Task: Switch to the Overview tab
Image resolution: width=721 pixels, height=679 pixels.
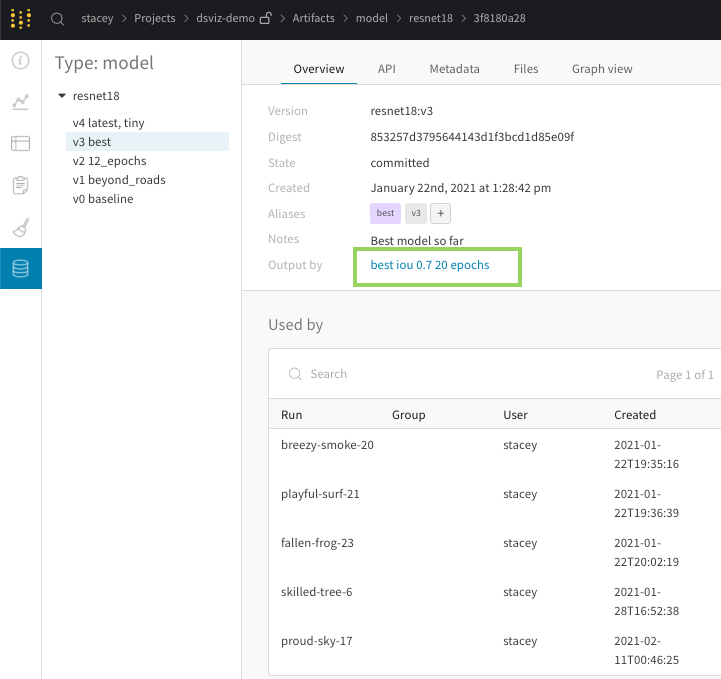Action: 319,69
